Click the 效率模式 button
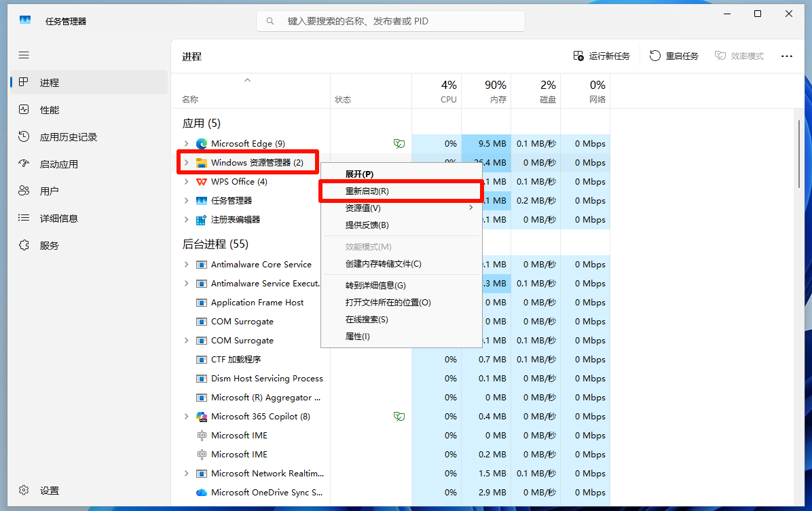The image size is (812, 511). click(x=739, y=56)
